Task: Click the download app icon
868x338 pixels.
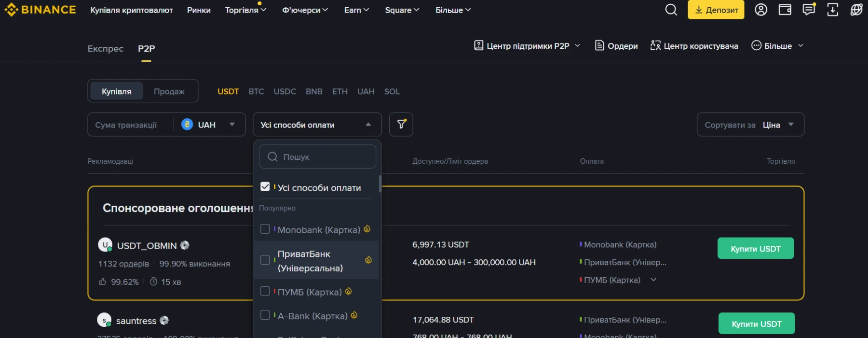Action: click(833, 10)
